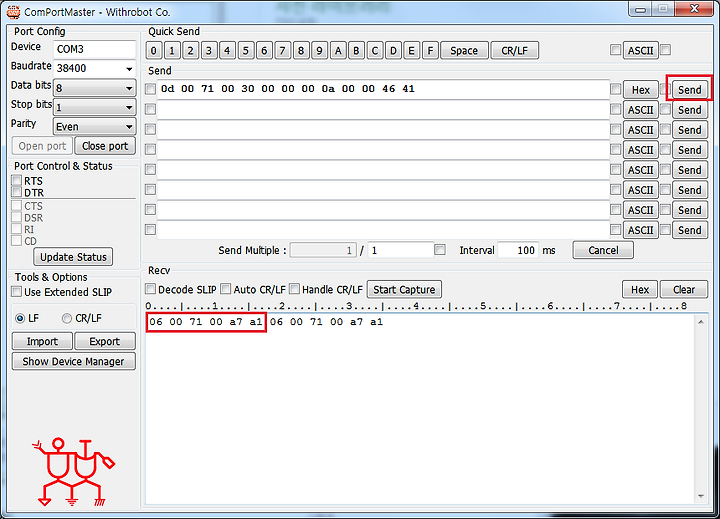
Task: Click the Send Multiple total count field
Action: (400, 250)
